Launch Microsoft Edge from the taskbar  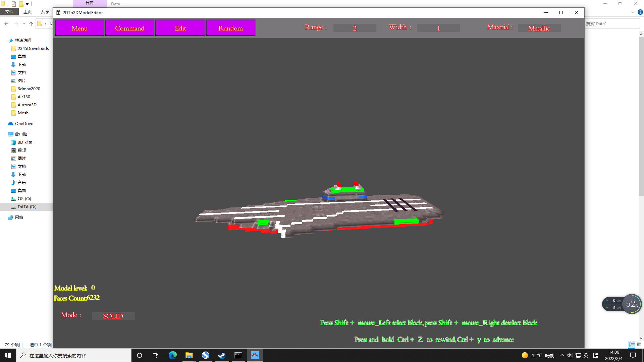click(x=172, y=355)
